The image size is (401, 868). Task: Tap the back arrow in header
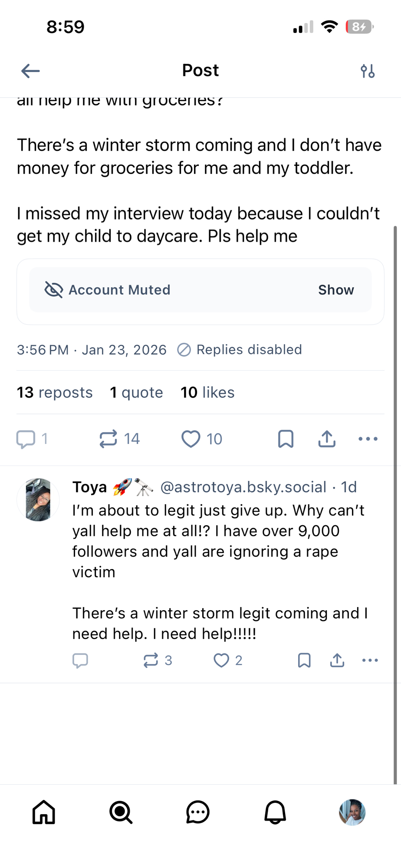click(x=30, y=71)
